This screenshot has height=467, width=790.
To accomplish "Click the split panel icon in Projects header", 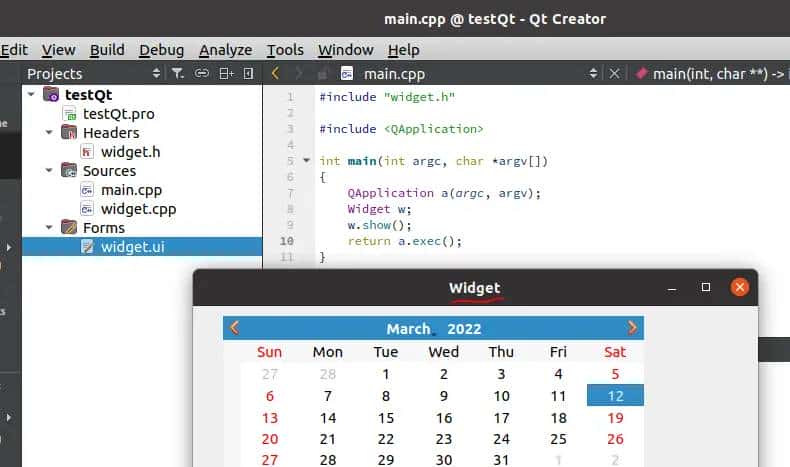I will pos(226,74).
